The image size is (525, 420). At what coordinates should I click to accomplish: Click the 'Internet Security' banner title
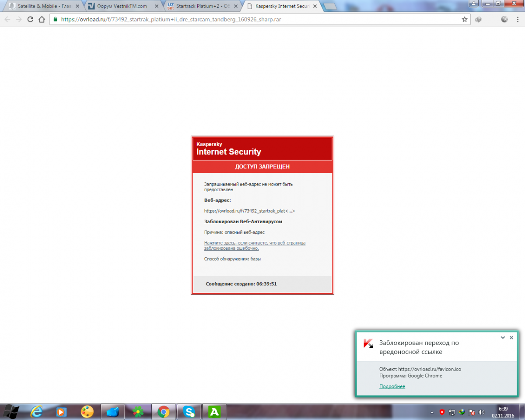tap(228, 152)
